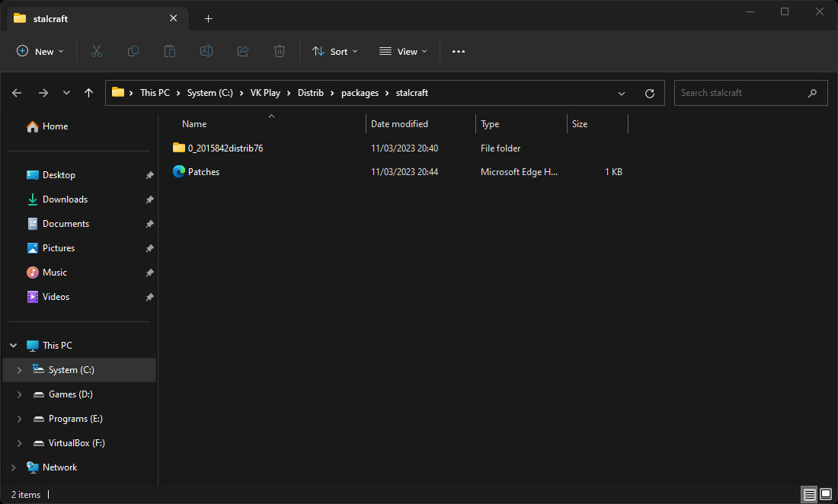Click the '11/03/2023 20:44' date cell
Image resolution: width=838 pixels, height=504 pixels.
(x=405, y=172)
